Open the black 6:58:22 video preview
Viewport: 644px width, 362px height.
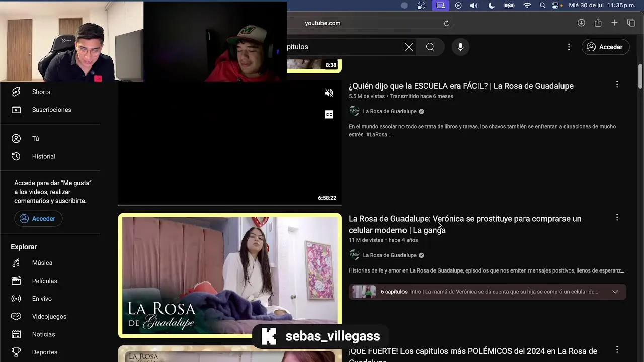(230, 143)
